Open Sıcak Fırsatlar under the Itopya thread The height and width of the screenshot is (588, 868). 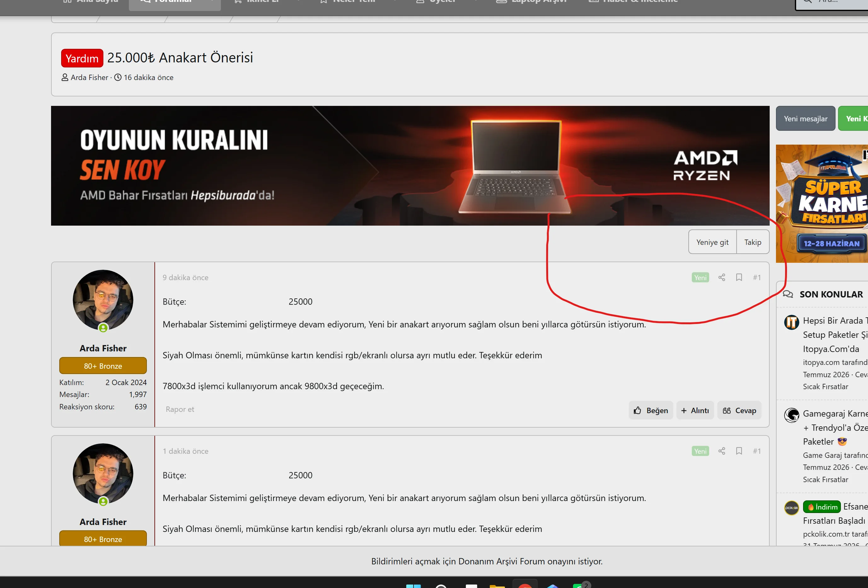point(825,386)
